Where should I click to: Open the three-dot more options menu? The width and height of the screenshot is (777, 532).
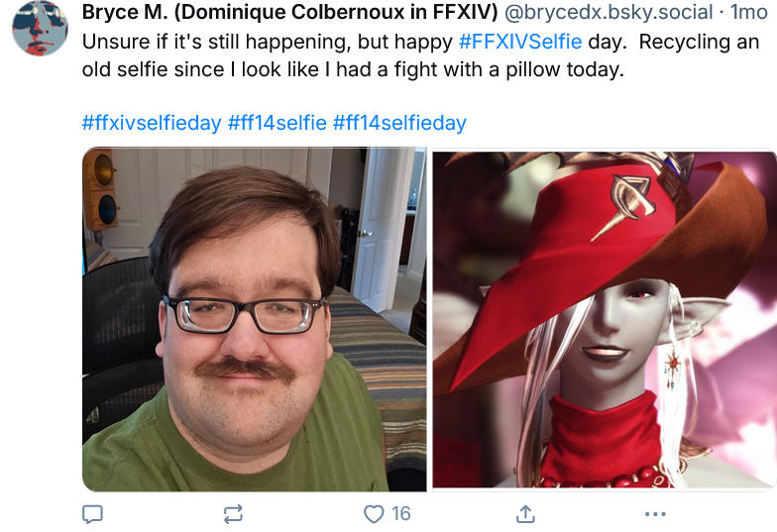pos(655,514)
